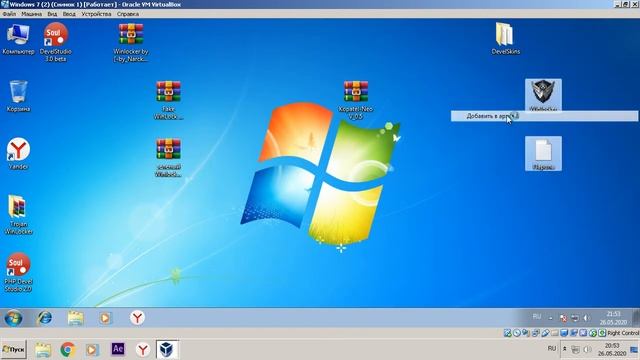The image size is (640, 360).
Task: Open the Вид menu
Action: 52,14
